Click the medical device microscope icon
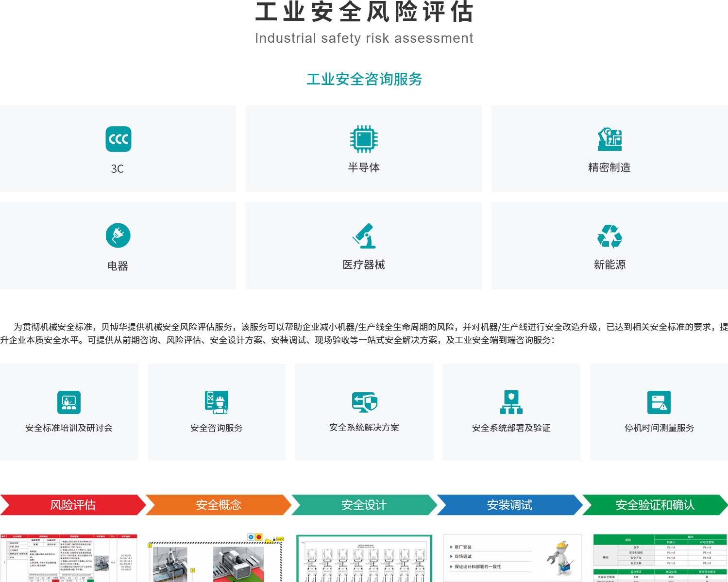 pos(364,236)
